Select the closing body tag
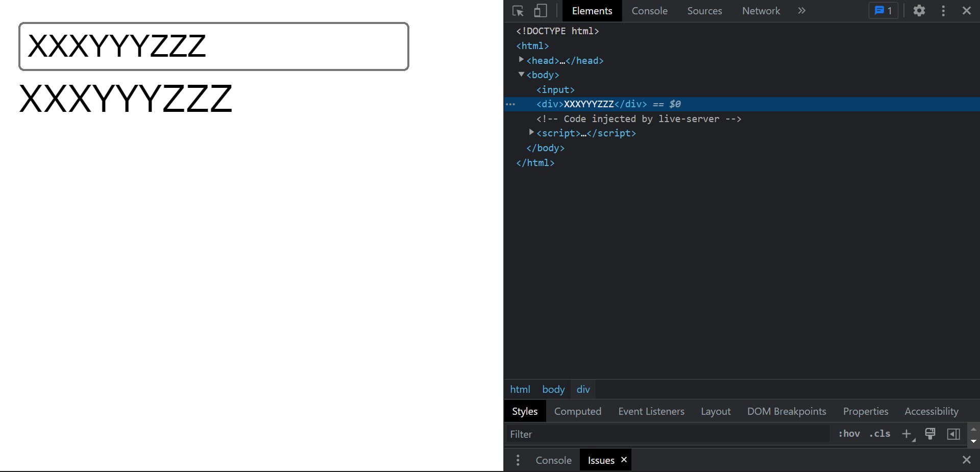The width and height of the screenshot is (980, 472). 545,148
